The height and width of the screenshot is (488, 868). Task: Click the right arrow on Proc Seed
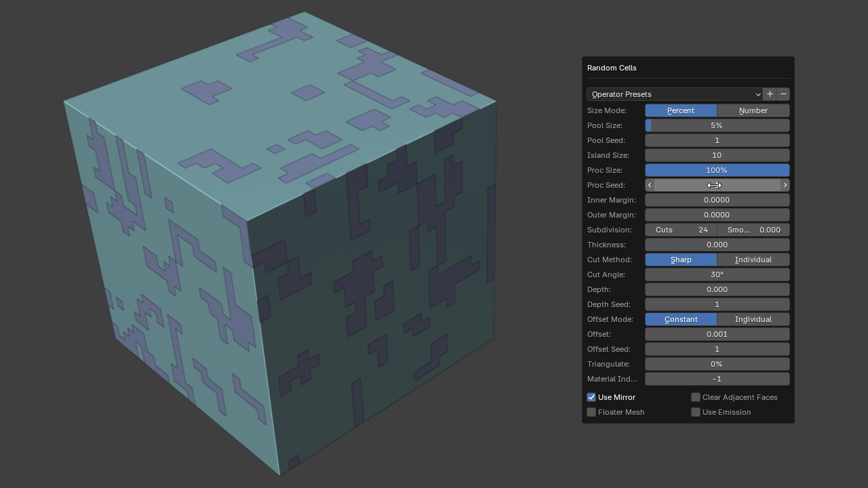tap(785, 185)
